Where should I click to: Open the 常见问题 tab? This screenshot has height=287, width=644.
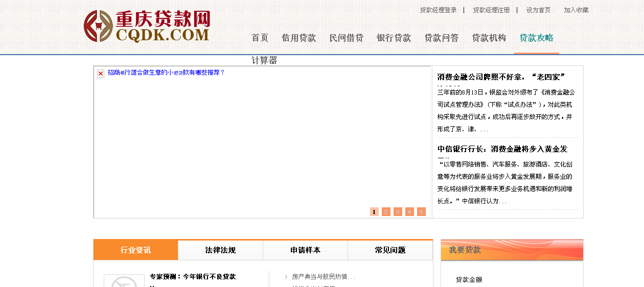coord(390,250)
